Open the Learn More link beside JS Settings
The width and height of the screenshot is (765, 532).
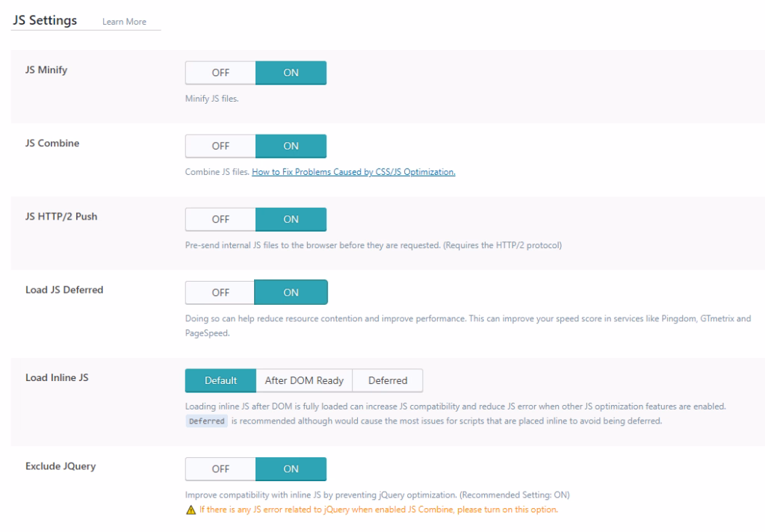tap(124, 22)
